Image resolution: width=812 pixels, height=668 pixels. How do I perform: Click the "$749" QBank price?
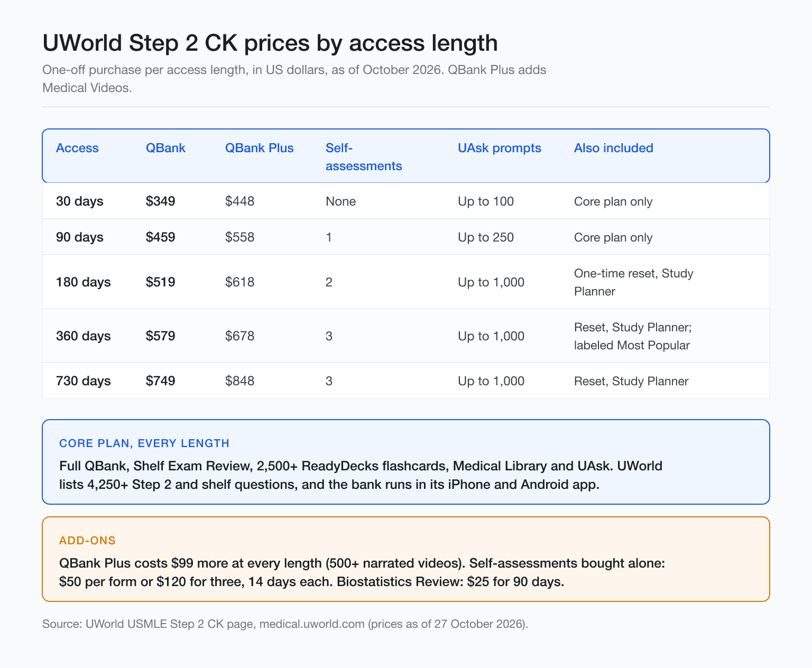click(161, 381)
